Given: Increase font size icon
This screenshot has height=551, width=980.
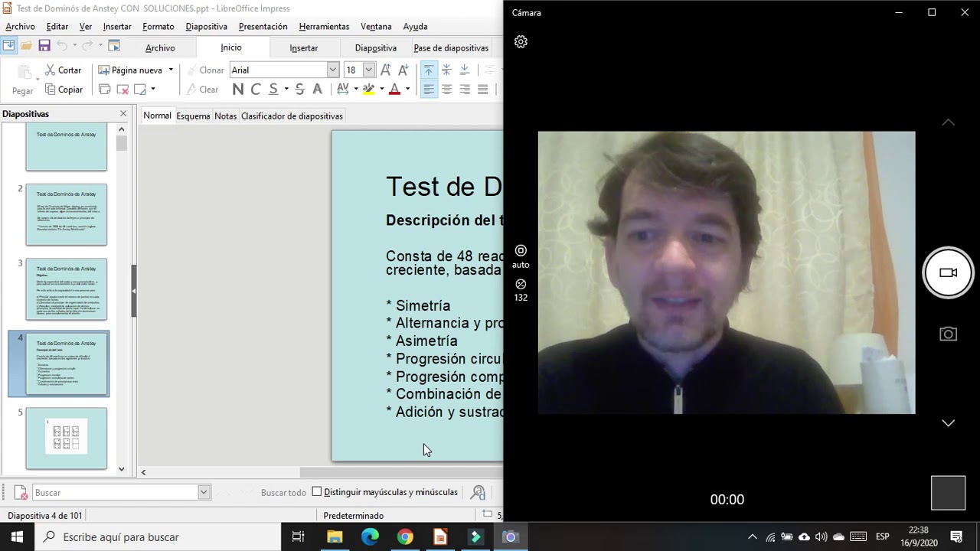Looking at the screenshot, I should tap(387, 70).
